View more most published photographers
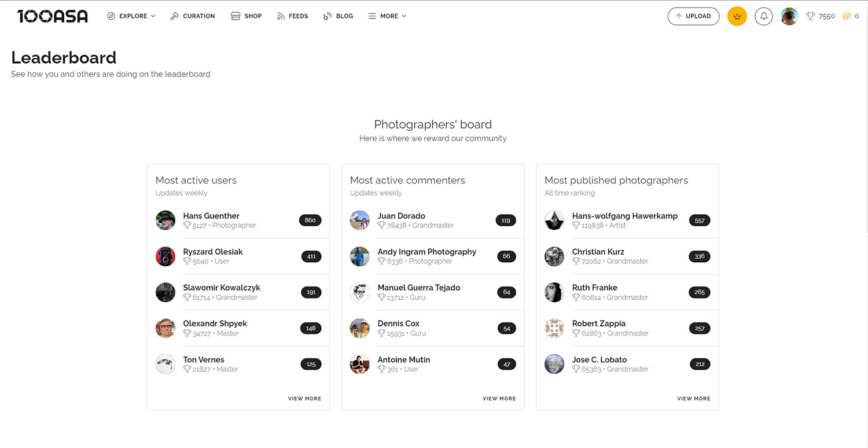Viewport: 868px width, 448px height. 693,399
